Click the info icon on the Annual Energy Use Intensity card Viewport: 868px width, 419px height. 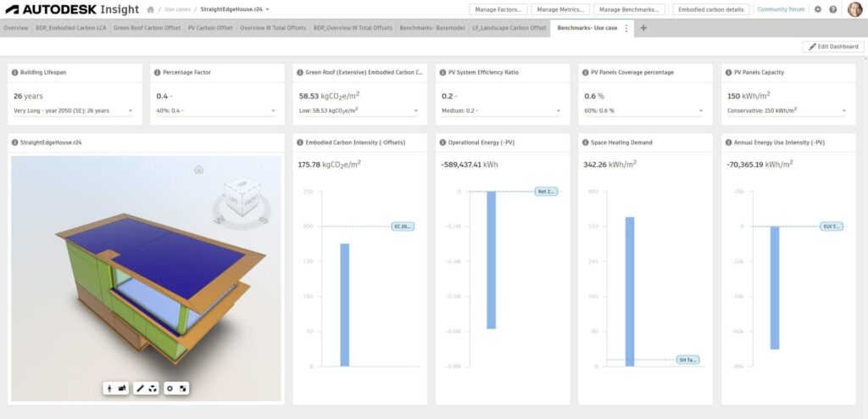[728, 142]
